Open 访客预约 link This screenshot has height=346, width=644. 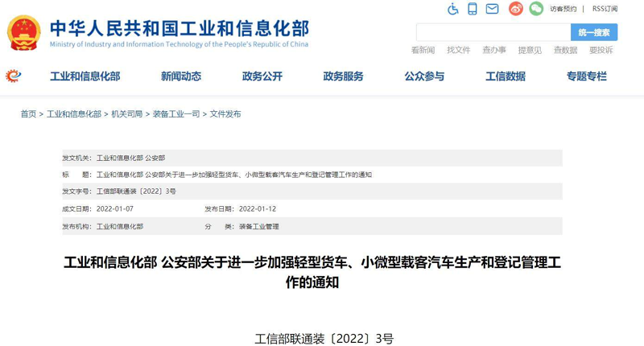563,9
